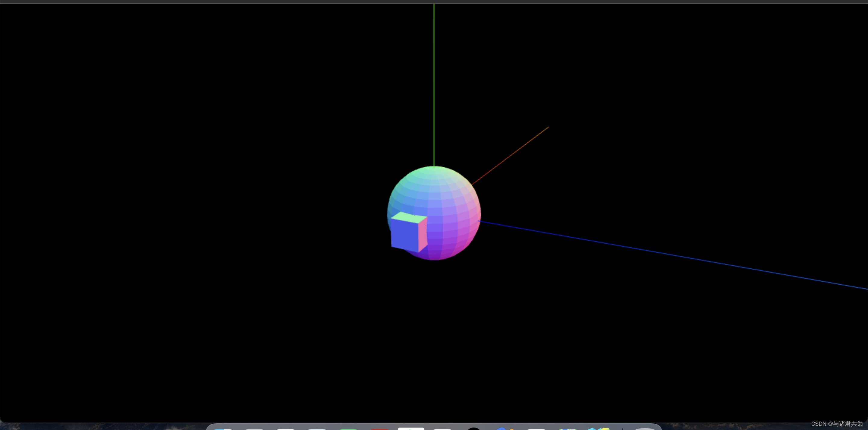This screenshot has width=868, height=430.
Task: Click the pink right side face of the cube
Action: pos(423,235)
